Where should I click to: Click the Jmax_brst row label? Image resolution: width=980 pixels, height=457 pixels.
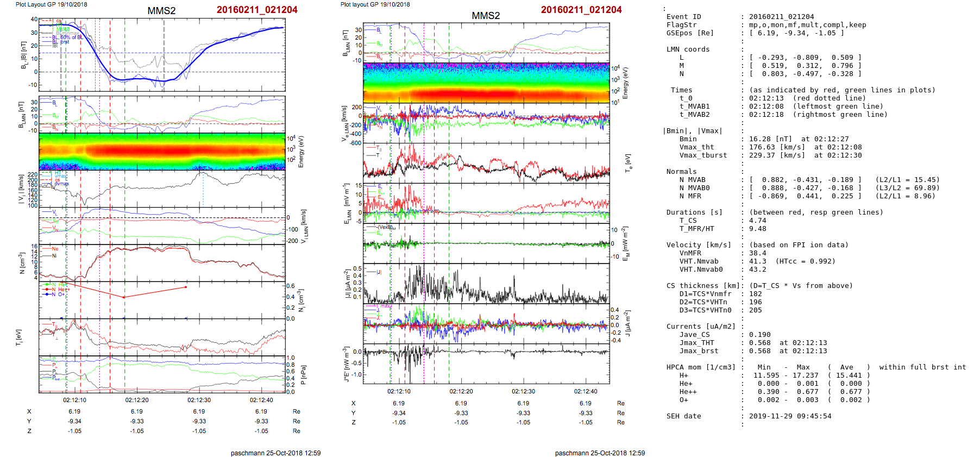[x=699, y=351]
